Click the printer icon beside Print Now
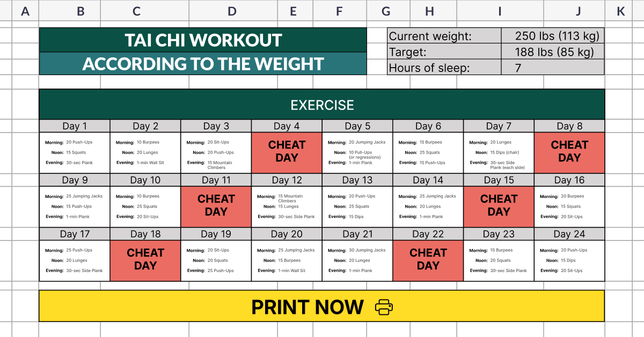This screenshot has height=337, width=644. pos(384,307)
